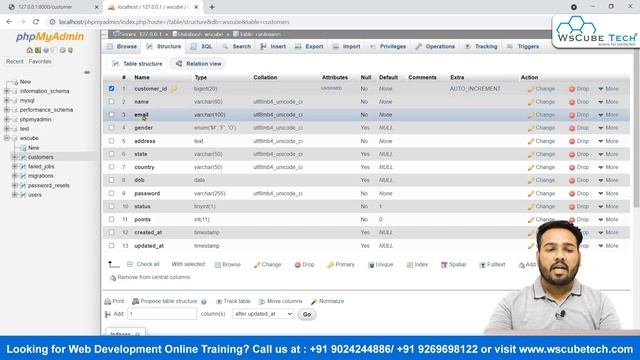The width and height of the screenshot is (640, 360).
Task: Click Drop for the state column
Action: click(579, 154)
